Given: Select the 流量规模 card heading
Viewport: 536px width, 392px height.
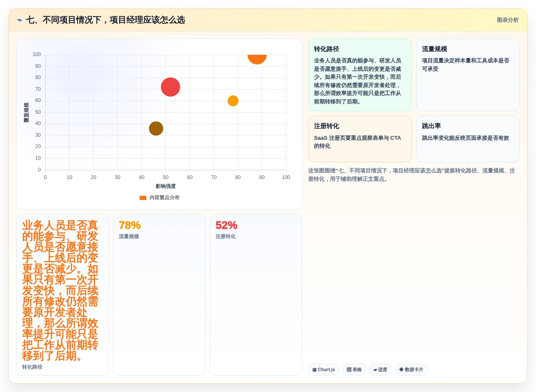Looking at the screenshot, I should coord(435,49).
